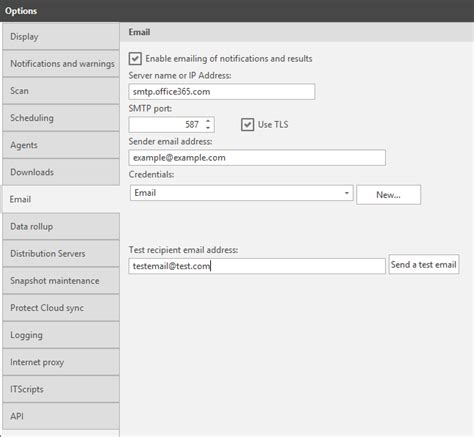Open Notifications and warnings tab
The height and width of the screenshot is (437, 474).
point(61,64)
